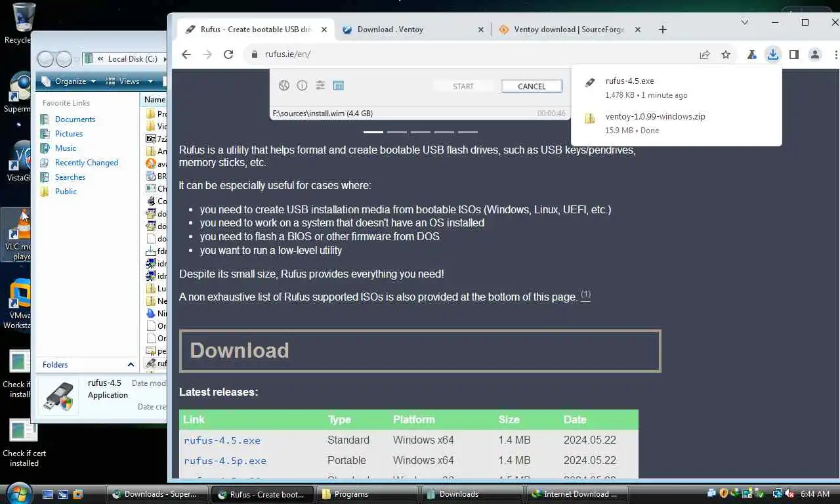
Task: Click the rufus-4.5.exe download link
Action: click(x=222, y=440)
